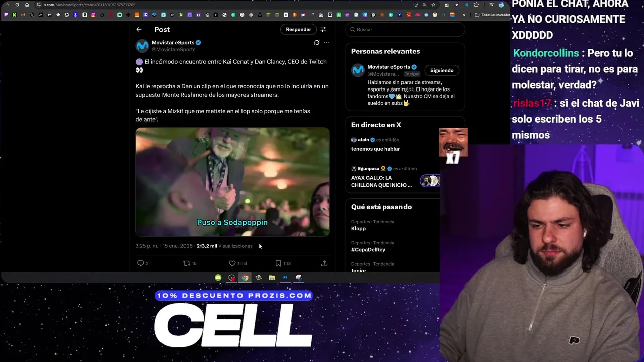Open the post's three-dot more menu
Screen dimensions: 644x362
(326, 43)
